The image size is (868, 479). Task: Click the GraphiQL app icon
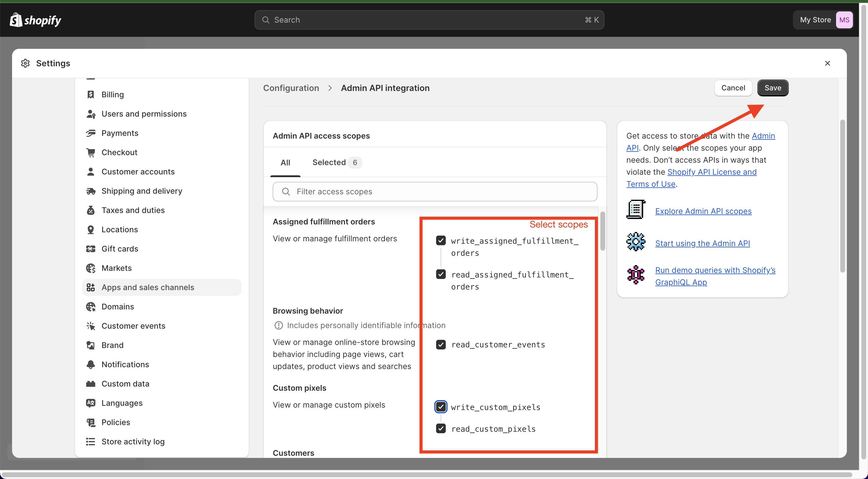(636, 275)
